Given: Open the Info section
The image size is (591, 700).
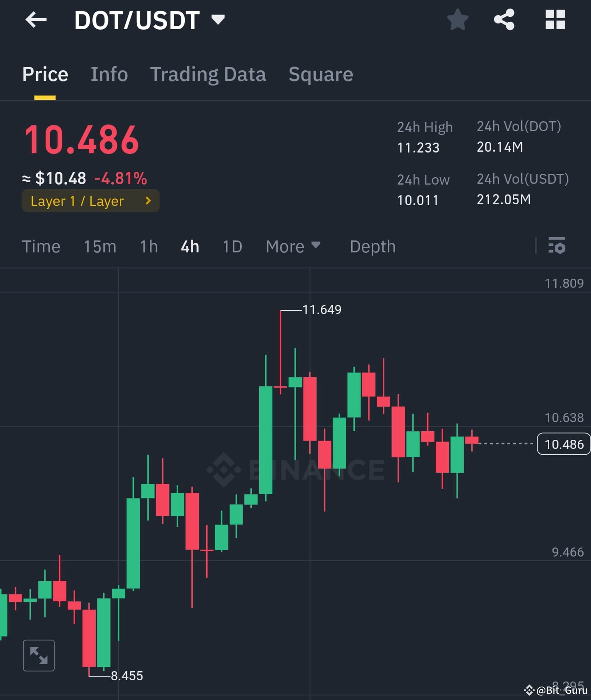Looking at the screenshot, I should (x=109, y=74).
